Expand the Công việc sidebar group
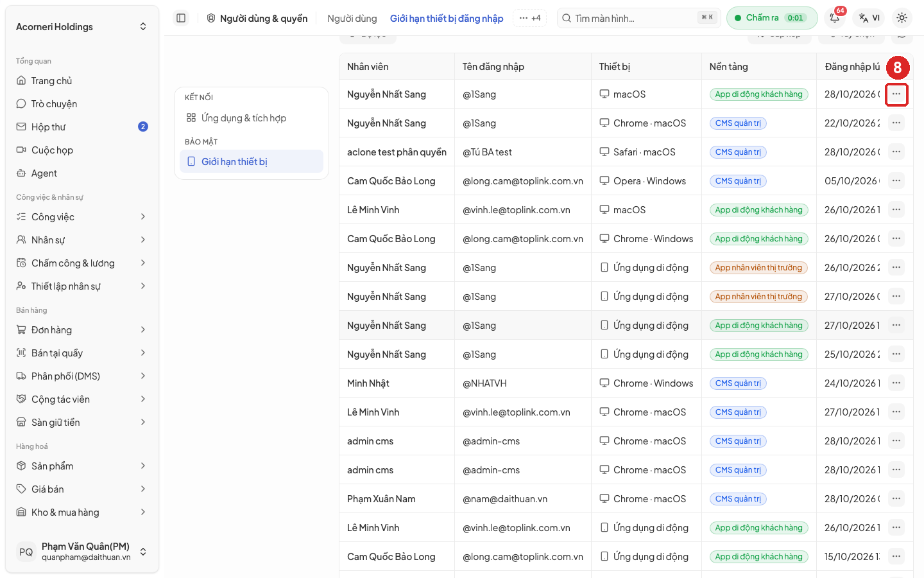The width and height of the screenshot is (924, 578). click(x=82, y=217)
